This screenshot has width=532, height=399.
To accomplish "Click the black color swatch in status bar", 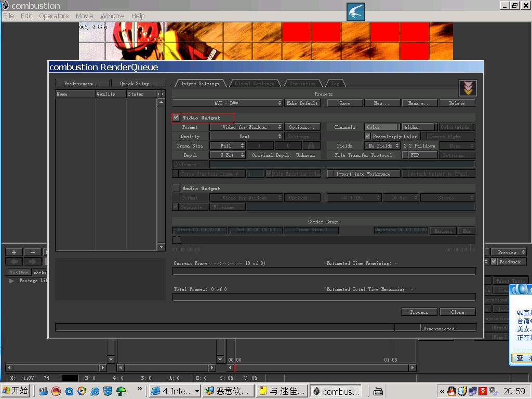I will [x=70, y=378].
